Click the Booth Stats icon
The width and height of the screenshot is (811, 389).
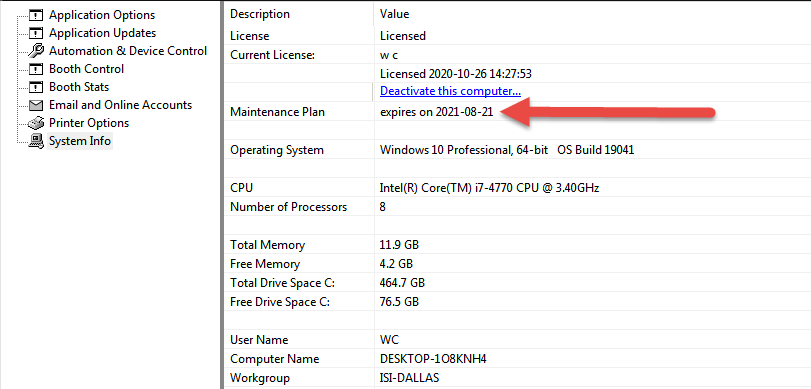(x=35, y=87)
